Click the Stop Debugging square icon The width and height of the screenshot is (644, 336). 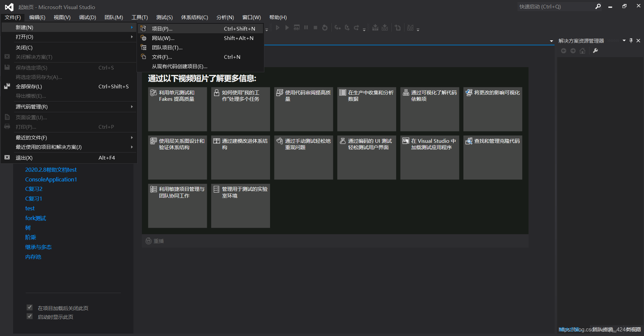pos(315,28)
